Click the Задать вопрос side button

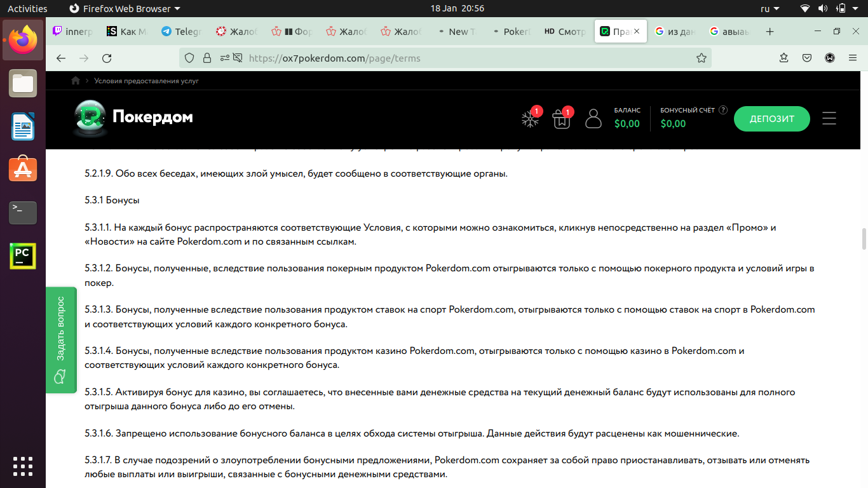pyautogui.click(x=61, y=340)
